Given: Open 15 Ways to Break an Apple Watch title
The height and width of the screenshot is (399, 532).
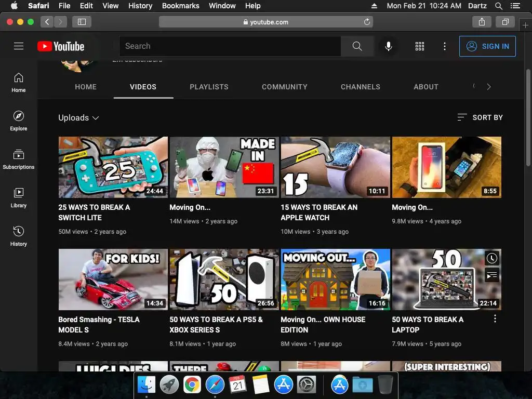Looking at the screenshot, I should (319, 212).
